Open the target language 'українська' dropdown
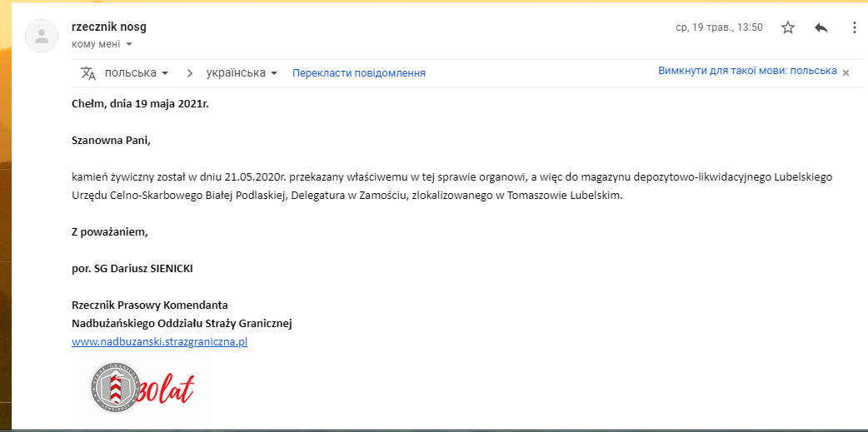Image resolution: width=868 pixels, height=432 pixels. (x=243, y=73)
